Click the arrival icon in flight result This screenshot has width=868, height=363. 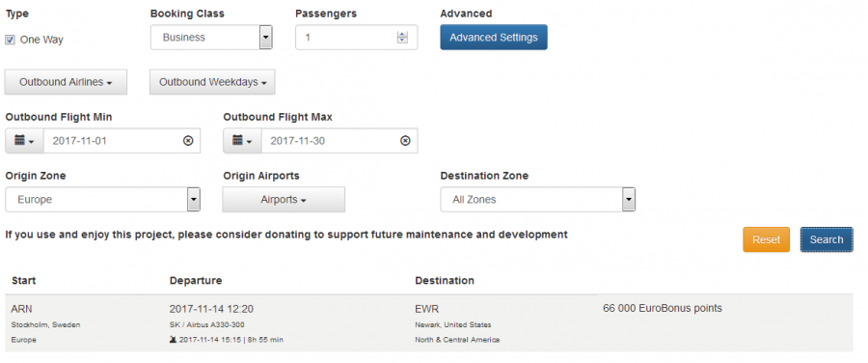pyautogui.click(x=173, y=340)
